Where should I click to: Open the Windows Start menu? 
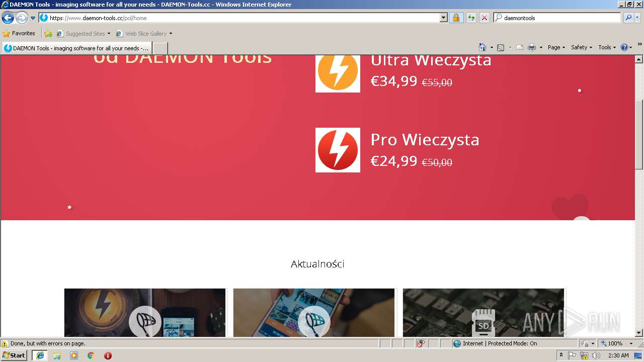[x=14, y=355]
